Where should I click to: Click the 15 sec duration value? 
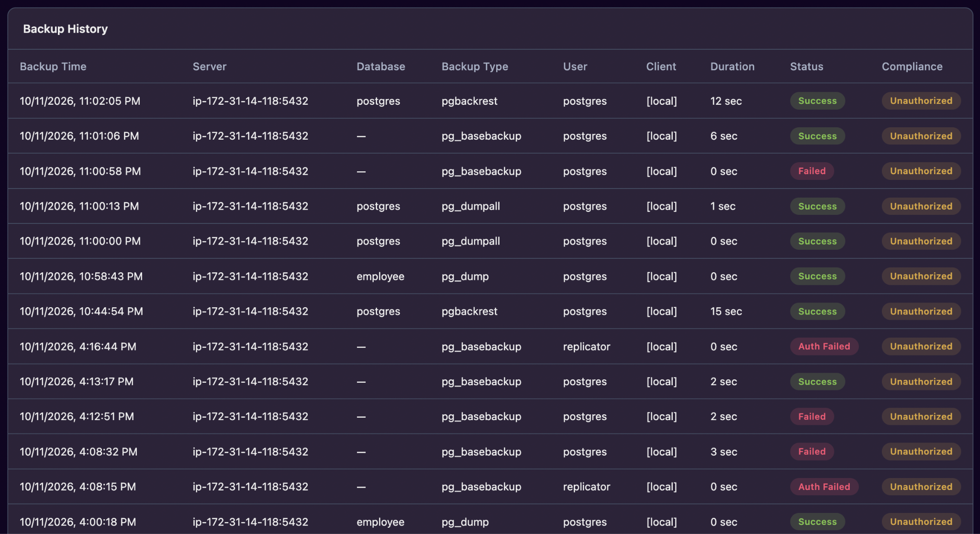pos(726,311)
